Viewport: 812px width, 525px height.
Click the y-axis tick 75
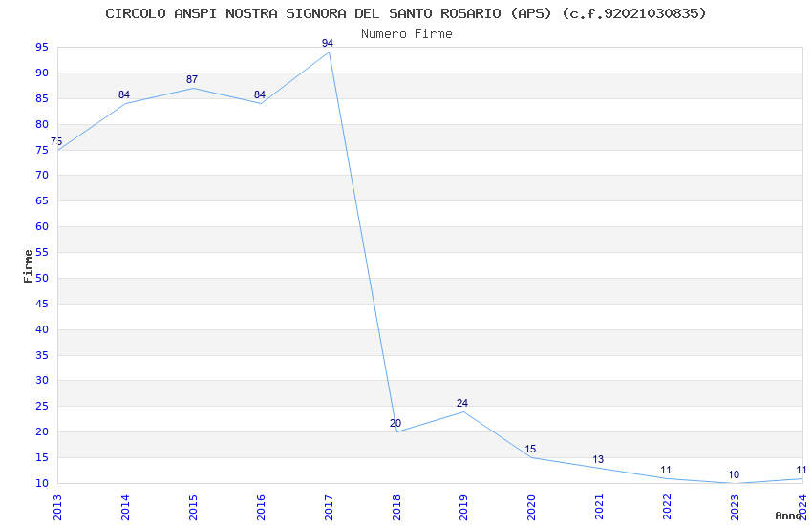[x=42, y=150]
